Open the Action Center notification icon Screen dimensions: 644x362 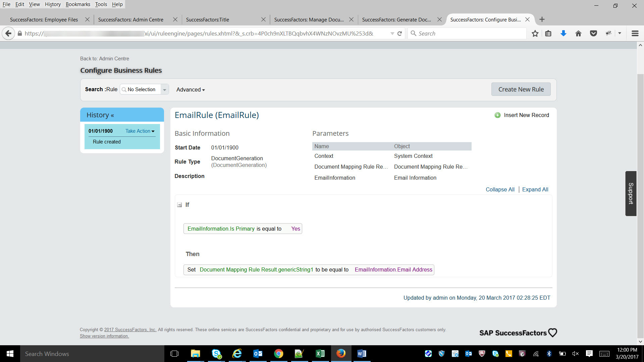(x=589, y=354)
